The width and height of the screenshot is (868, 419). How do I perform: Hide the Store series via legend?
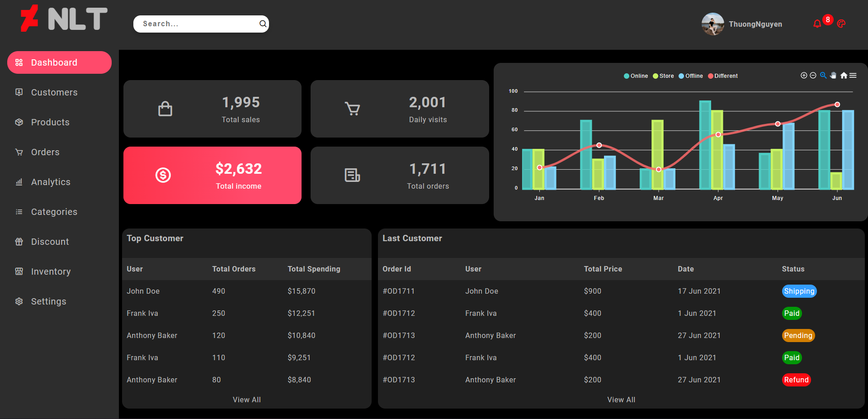(x=663, y=76)
